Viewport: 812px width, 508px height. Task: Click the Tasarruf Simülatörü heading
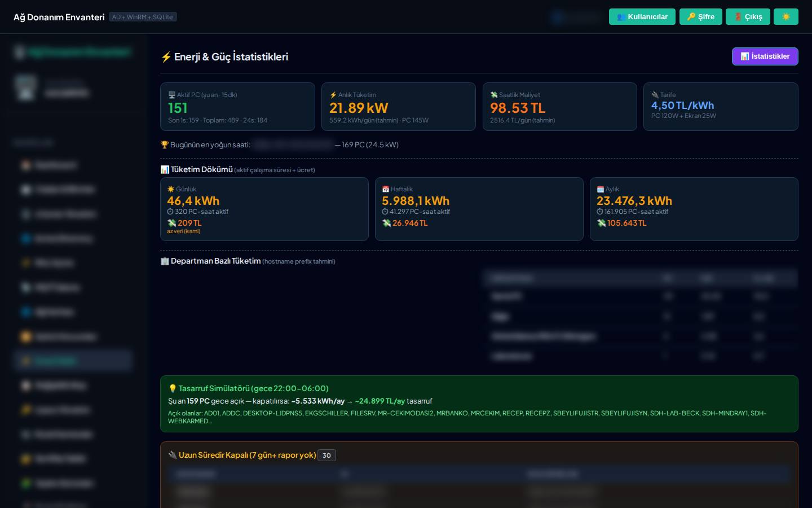tap(254, 388)
